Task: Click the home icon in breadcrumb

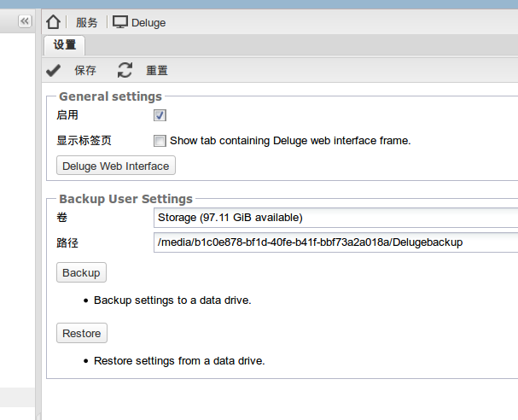Action: 54,22
